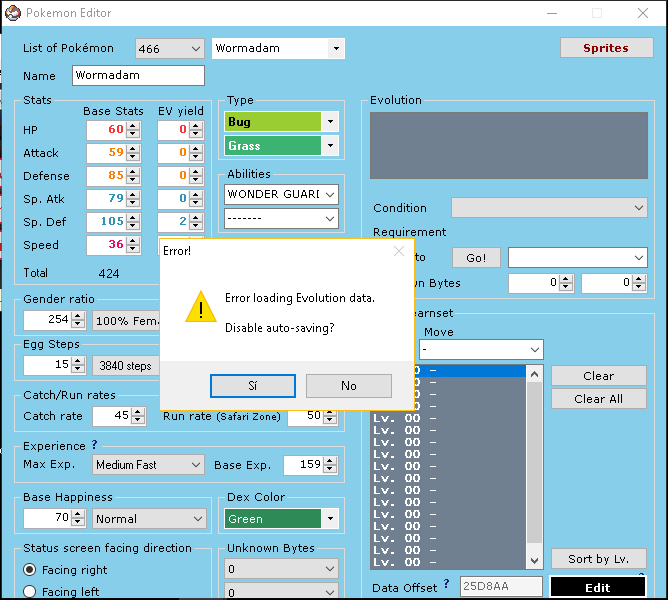Click the Name field containing Wormadam
The width and height of the screenshot is (668, 600).
tap(138, 76)
